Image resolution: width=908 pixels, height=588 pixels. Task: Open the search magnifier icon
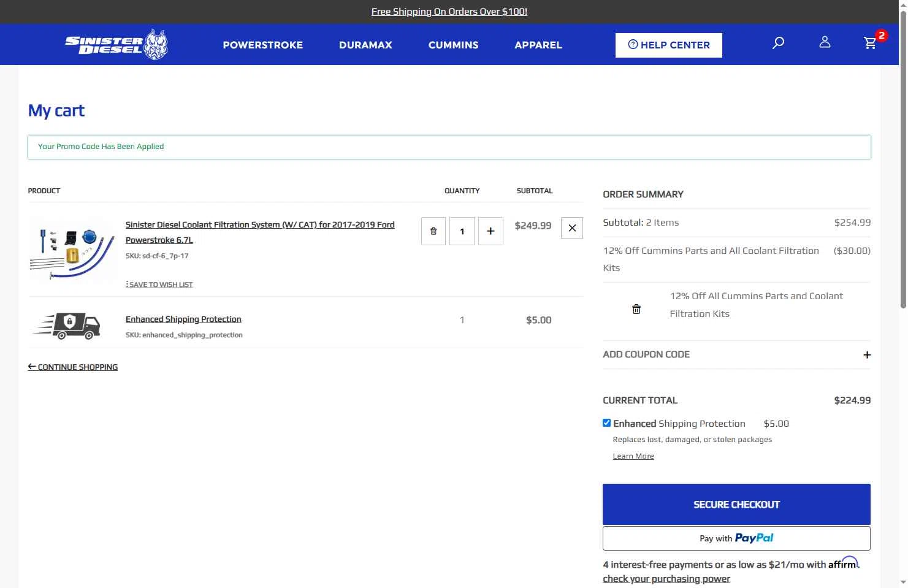(x=778, y=43)
